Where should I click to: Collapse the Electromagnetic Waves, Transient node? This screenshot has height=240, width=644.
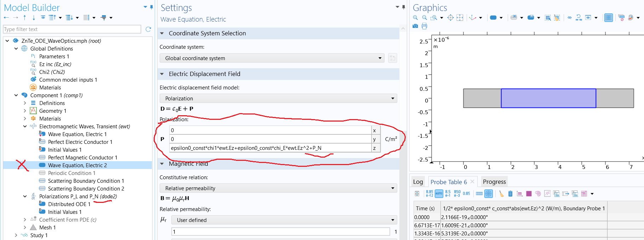pos(25,127)
